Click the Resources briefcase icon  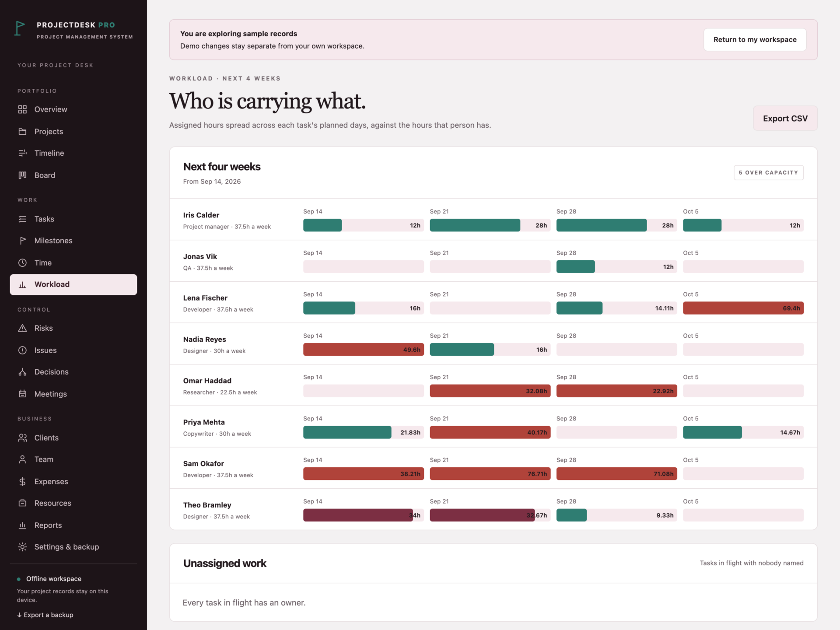pyautogui.click(x=22, y=503)
